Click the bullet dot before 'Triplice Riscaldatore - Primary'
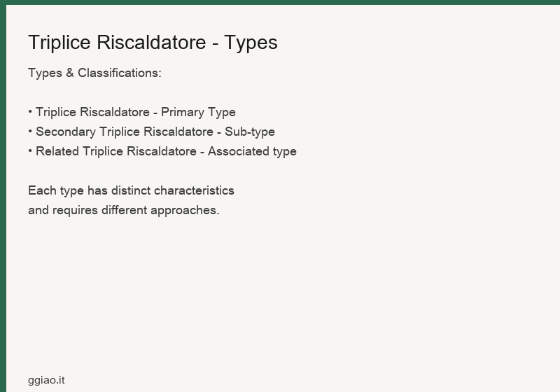560x392 pixels. (x=30, y=112)
